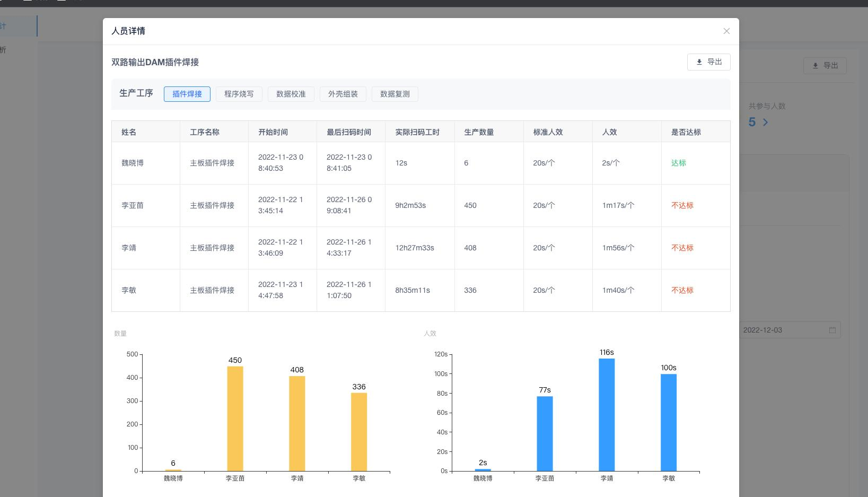The image size is (868, 497).
Task: Close the 人员详情 dialog
Action: 726,31
